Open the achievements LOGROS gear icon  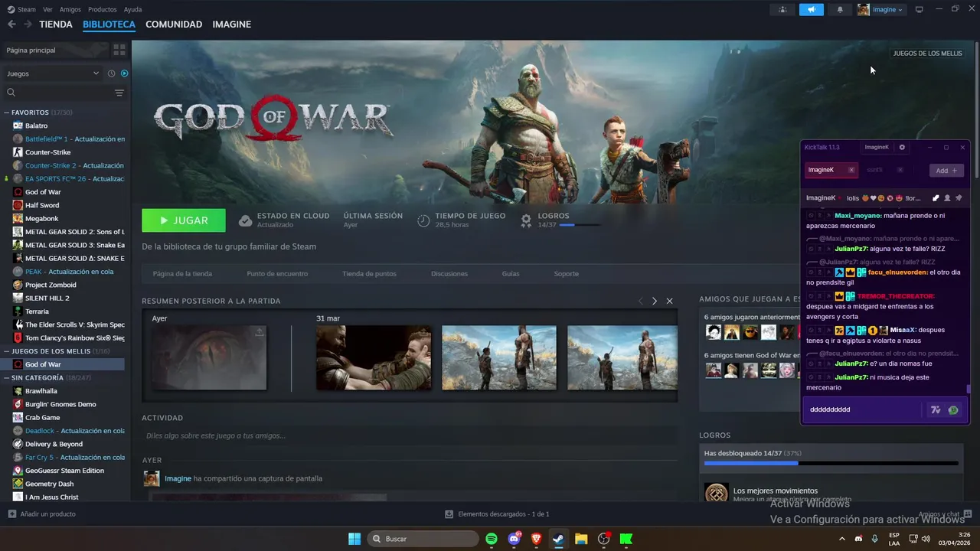point(526,220)
